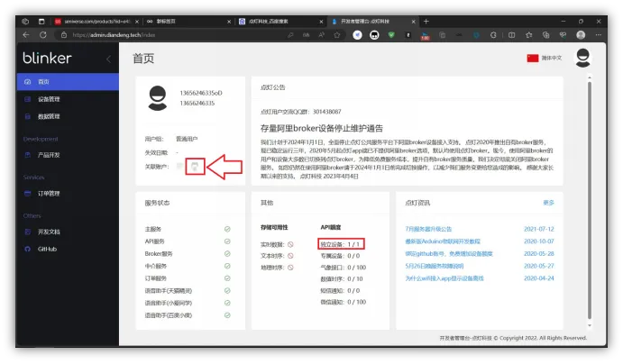Click the 微信通知: 0 / 100 quota text
Screen dimensions: 623x364
point(344,302)
